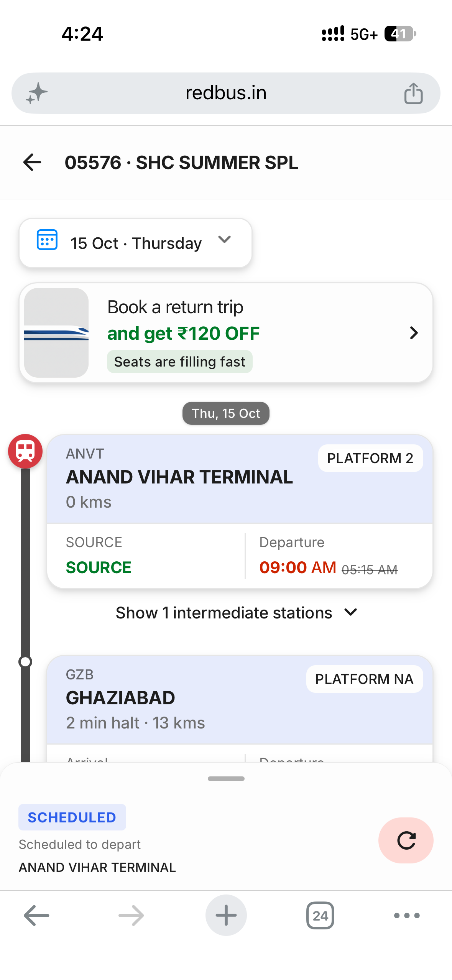Tap the red train icon on timeline
This screenshot has width=452, height=980.
[x=25, y=451]
